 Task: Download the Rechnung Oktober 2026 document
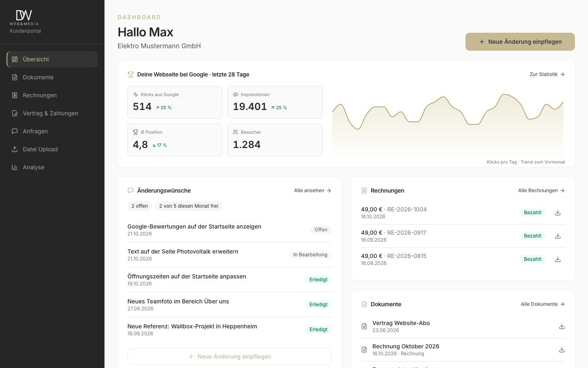click(562, 350)
